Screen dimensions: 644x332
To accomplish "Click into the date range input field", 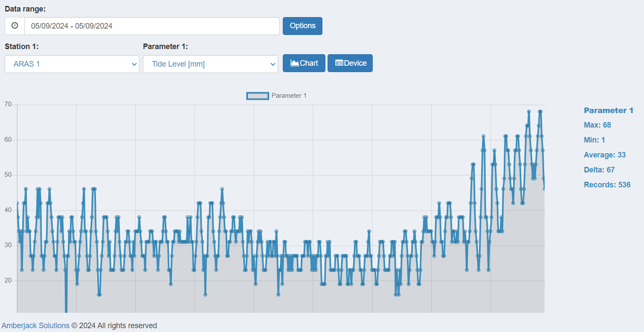I will [151, 26].
